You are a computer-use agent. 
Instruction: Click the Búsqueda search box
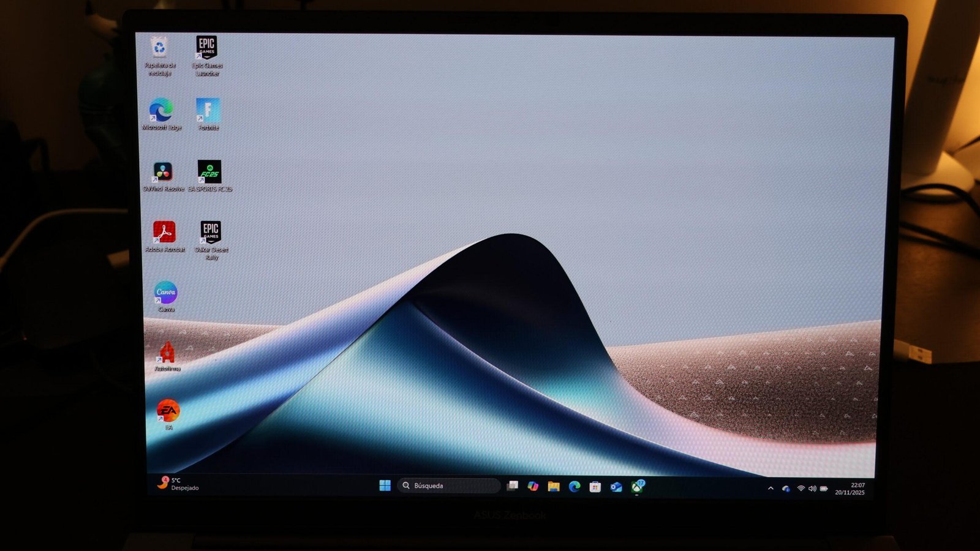(x=449, y=485)
